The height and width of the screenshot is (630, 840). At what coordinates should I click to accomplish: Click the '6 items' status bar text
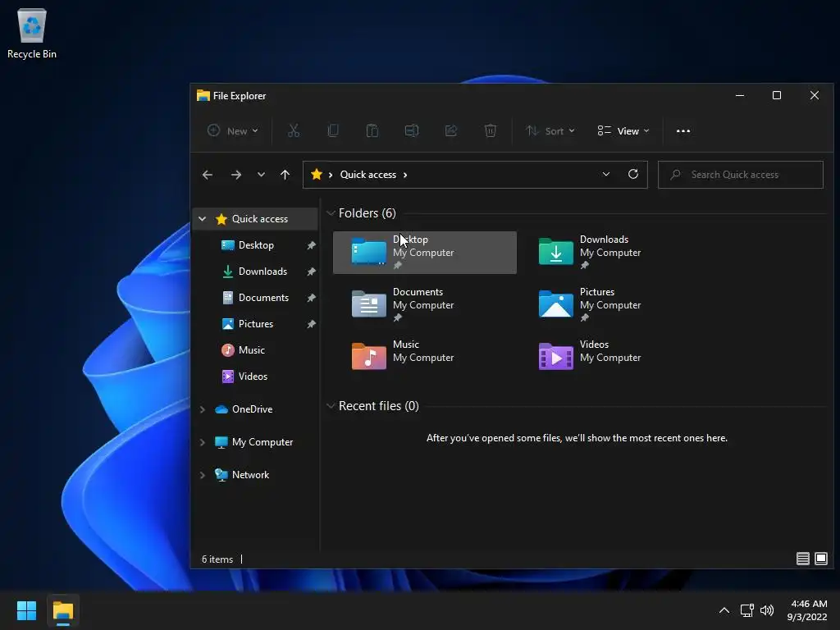point(217,559)
